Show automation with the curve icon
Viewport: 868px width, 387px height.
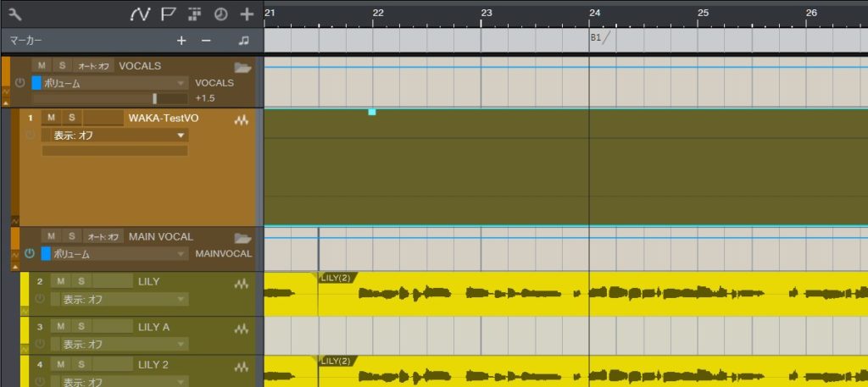pyautogui.click(x=140, y=14)
